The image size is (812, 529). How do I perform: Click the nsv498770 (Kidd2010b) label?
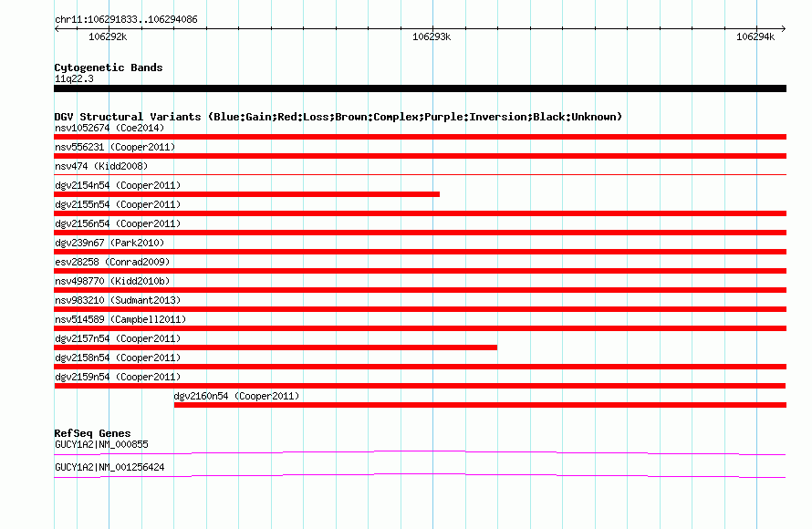pyautogui.click(x=112, y=281)
